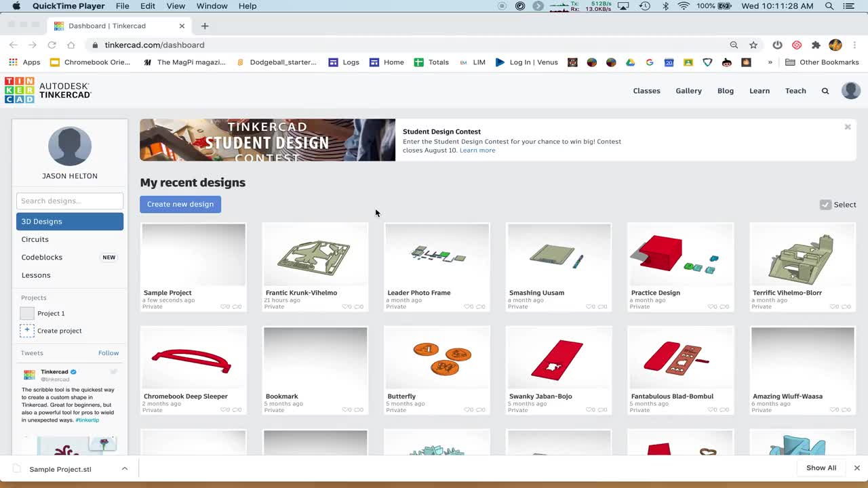Click Learn more link in contest banner

pos(477,150)
